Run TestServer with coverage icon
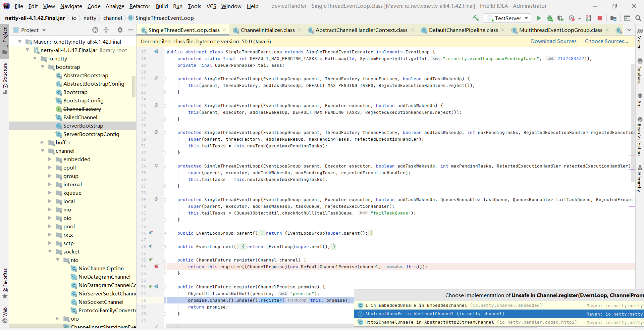The width and height of the screenshot is (644, 330). (x=560, y=18)
